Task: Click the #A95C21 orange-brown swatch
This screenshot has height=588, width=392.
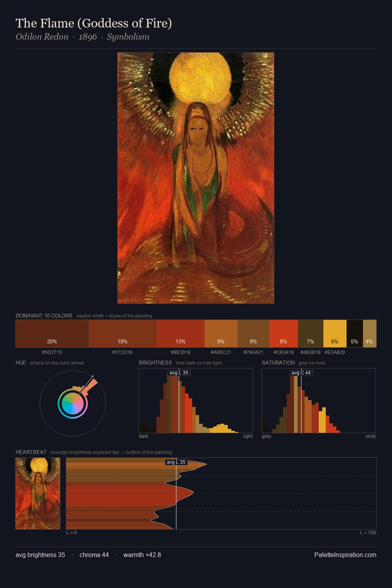Action: [221, 334]
